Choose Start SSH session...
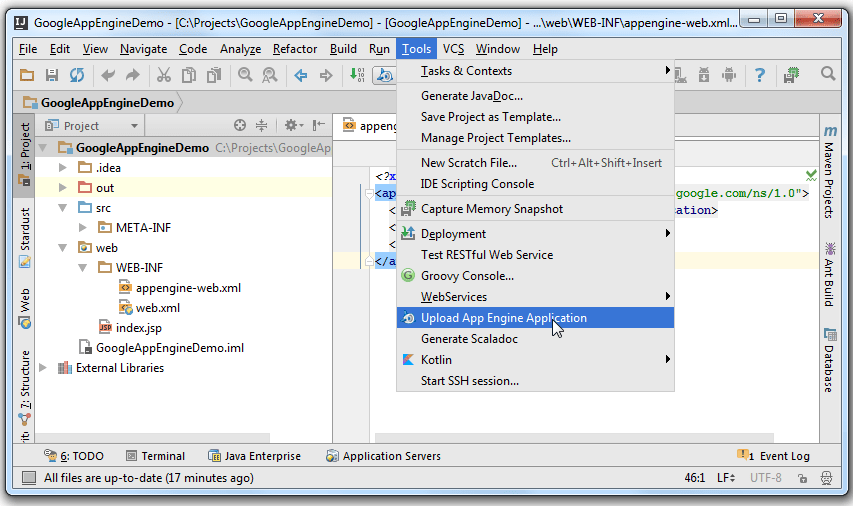This screenshot has height=506, width=853. [x=535, y=381]
